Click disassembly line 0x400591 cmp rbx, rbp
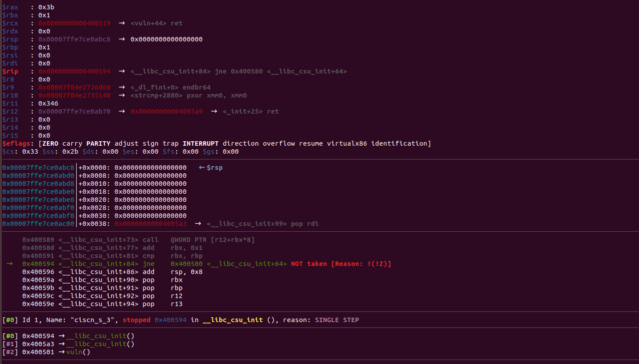This screenshot has width=639, height=364. point(112,256)
